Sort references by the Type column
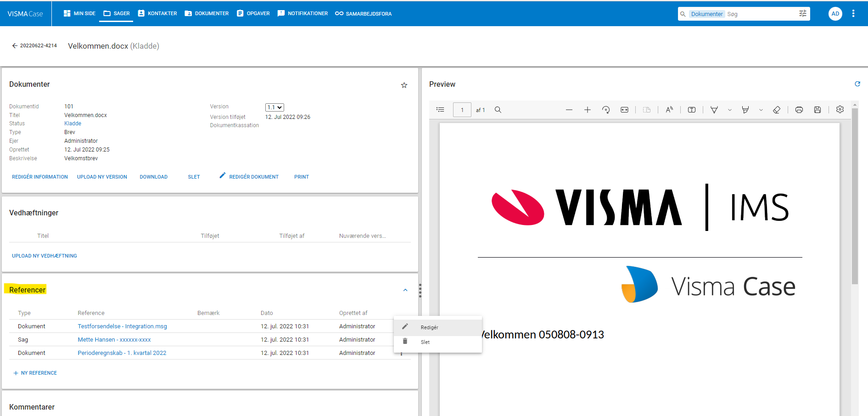The width and height of the screenshot is (868, 416). tap(24, 313)
